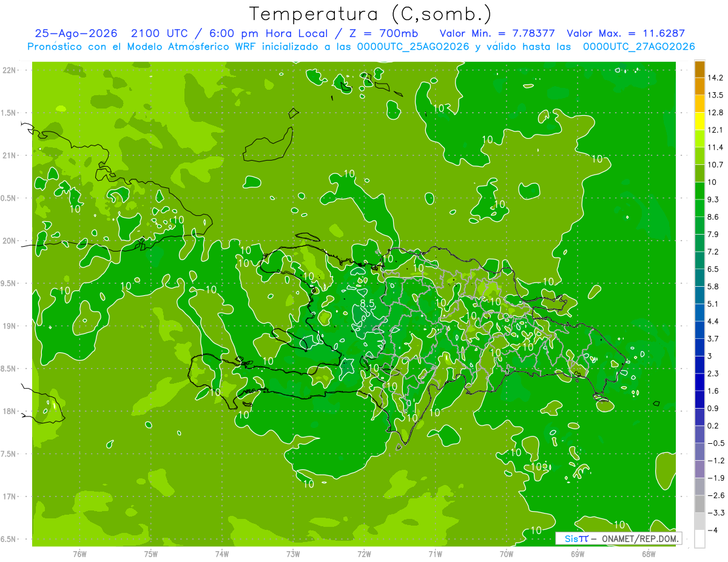Screen dimensions: 728x562
Task: Pick the swatch between 0.9 and 1.6
Action: pyautogui.click(x=699, y=399)
